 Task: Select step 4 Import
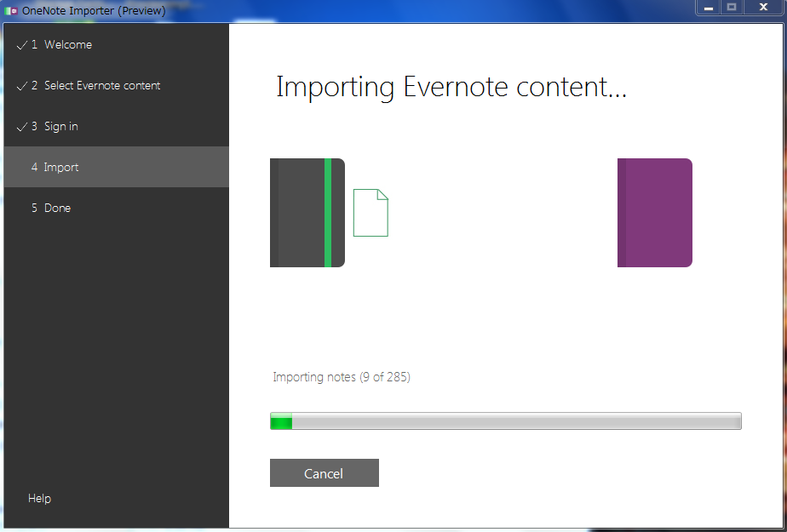(117, 167)
